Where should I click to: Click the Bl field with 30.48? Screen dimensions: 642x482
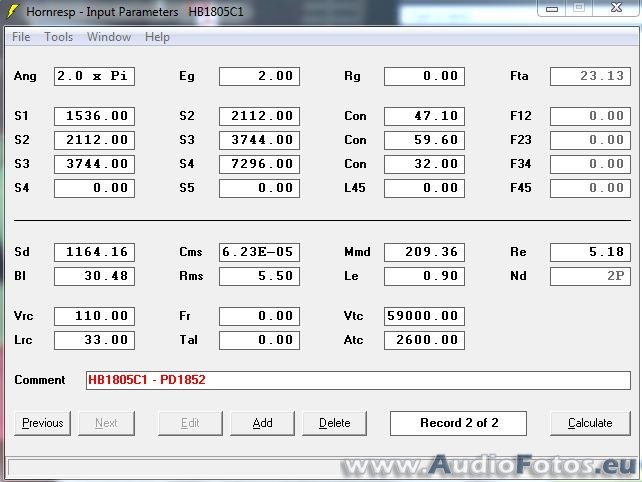(94, 276)
